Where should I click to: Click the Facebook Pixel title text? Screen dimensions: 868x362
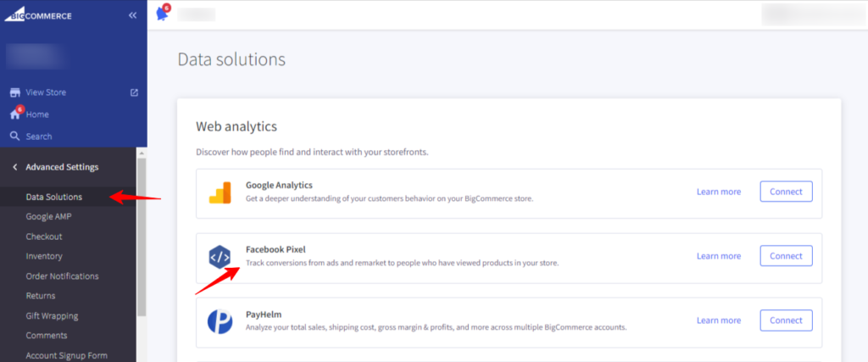tap(275, 249)
